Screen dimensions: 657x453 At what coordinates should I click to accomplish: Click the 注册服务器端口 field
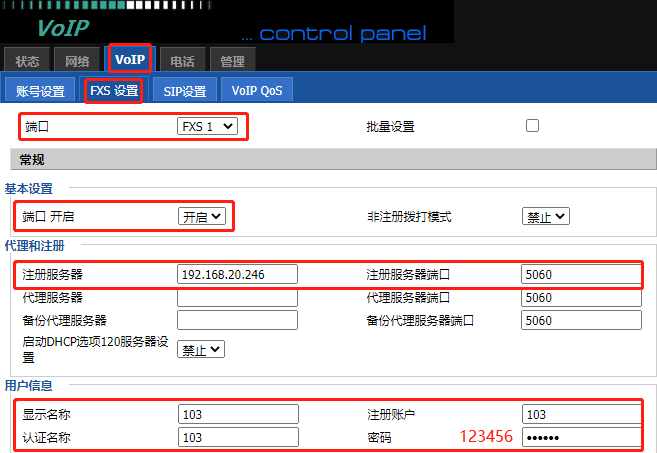pyautogui.click(x=580, y=274)
